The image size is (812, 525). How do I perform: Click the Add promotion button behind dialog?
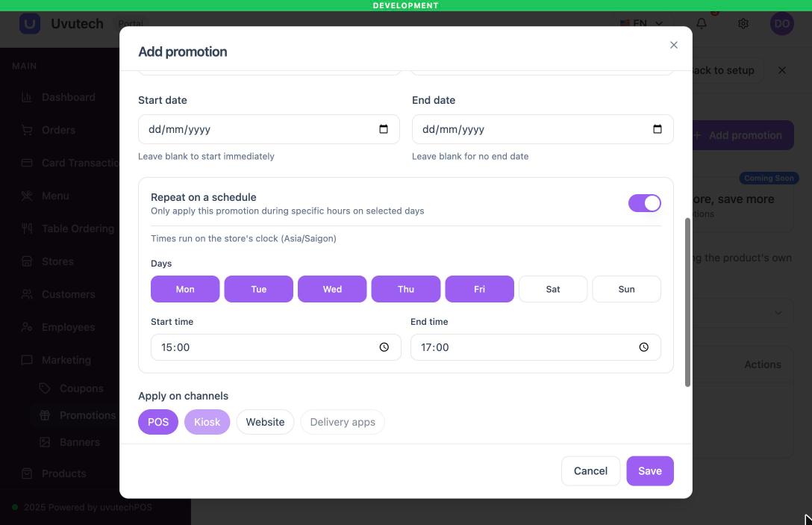[x=743, y=135]
